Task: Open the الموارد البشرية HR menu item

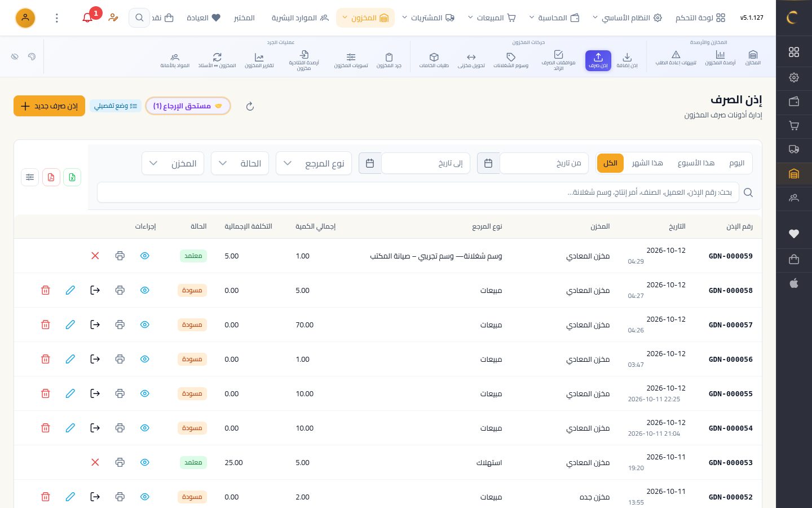Action: click(x=300, y=18)
